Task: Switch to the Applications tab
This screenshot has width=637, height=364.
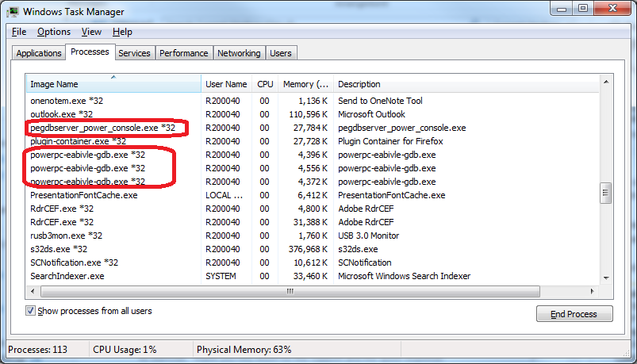Action: [39, 53]
